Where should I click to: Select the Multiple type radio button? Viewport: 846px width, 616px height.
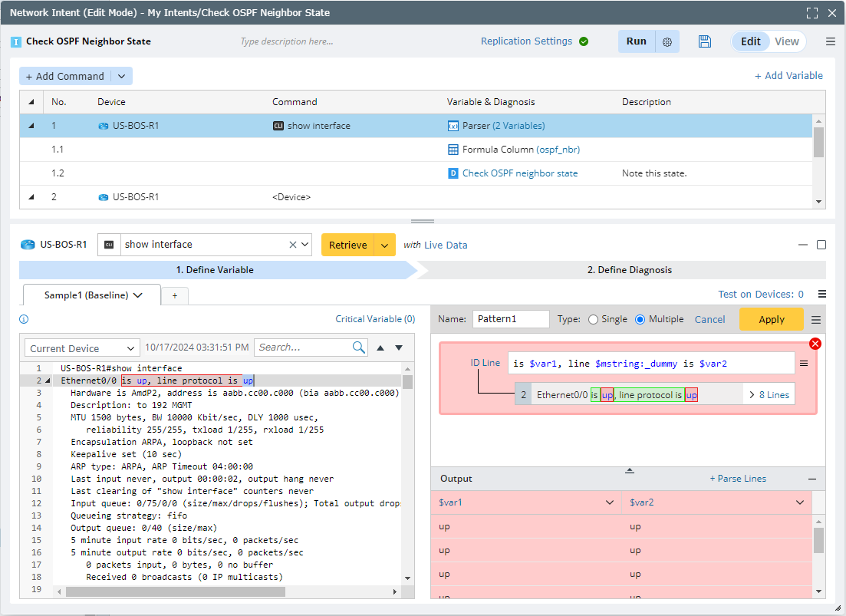click(x=640, y=319)
